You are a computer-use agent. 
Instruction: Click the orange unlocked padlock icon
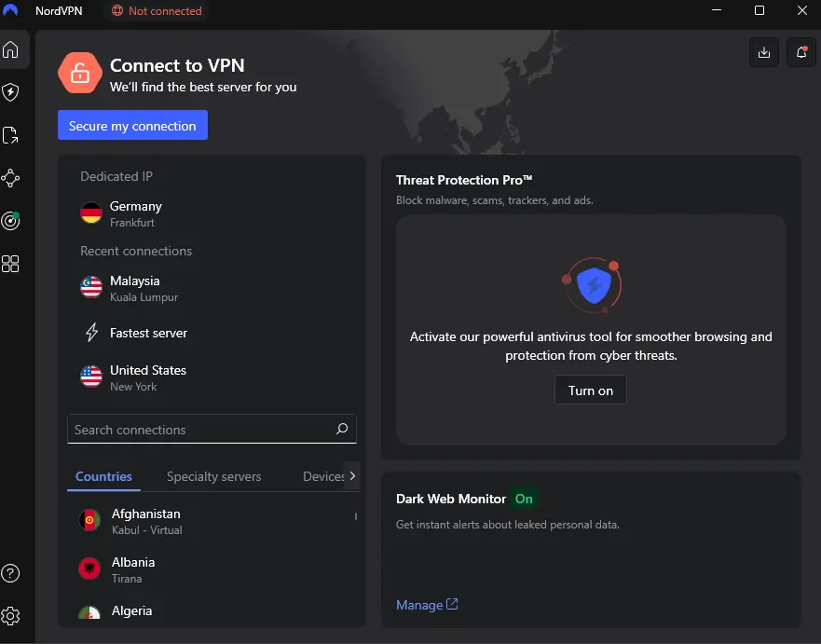[80, 73]
